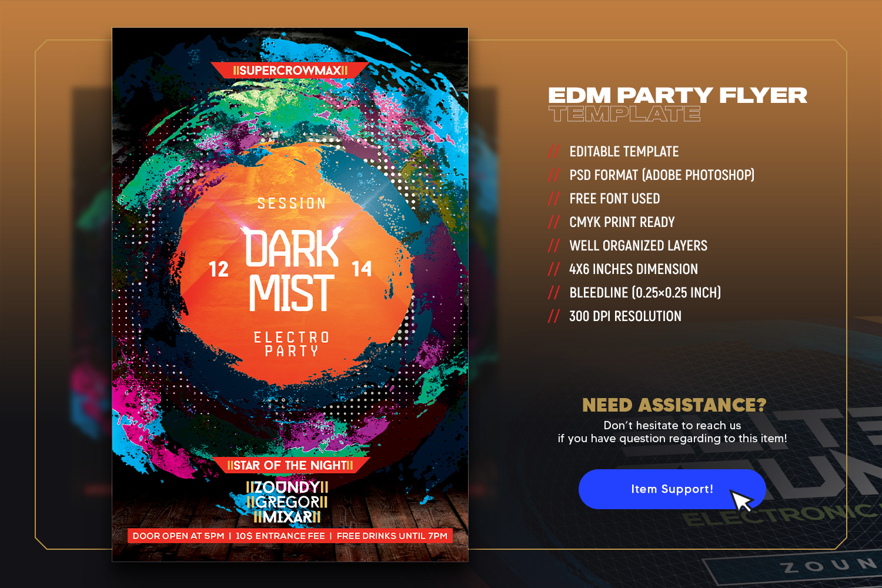Click the red slashes beside 300 DPI RESOLUTION
882x588 pixels.
coord(554,316)
